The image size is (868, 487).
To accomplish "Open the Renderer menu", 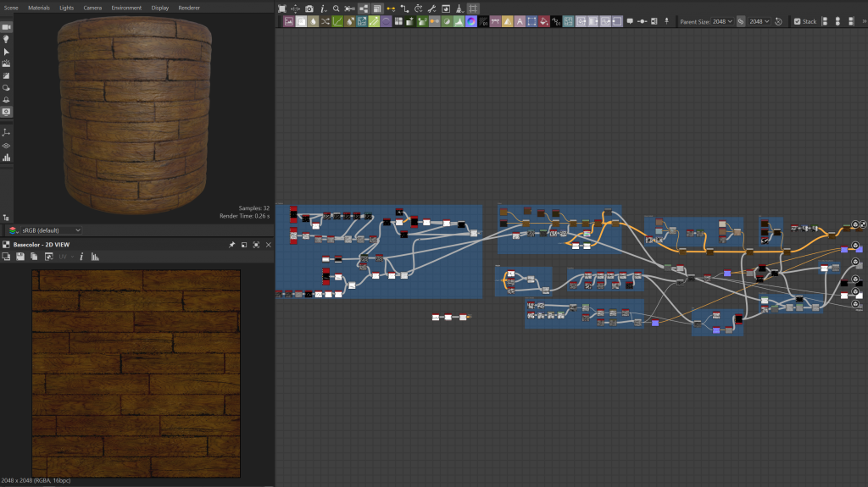I will pyautogui.click(x=189, y=7).
